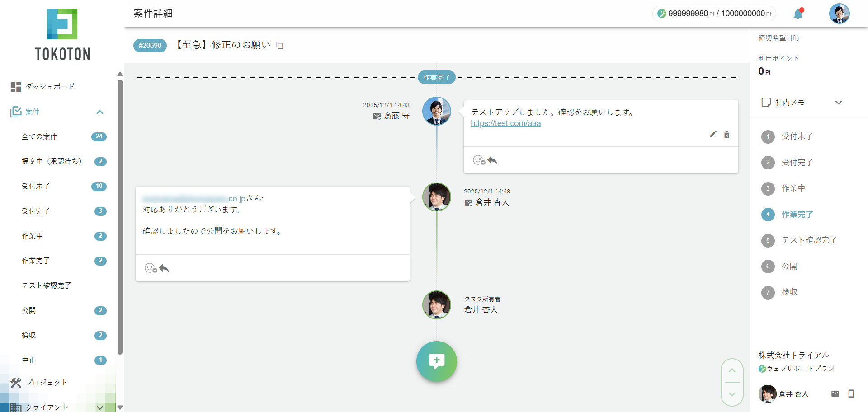Image resolution: width=868 pixels, height=412 pixels.
Task: Click the floating add comment button
Action: 436,361
